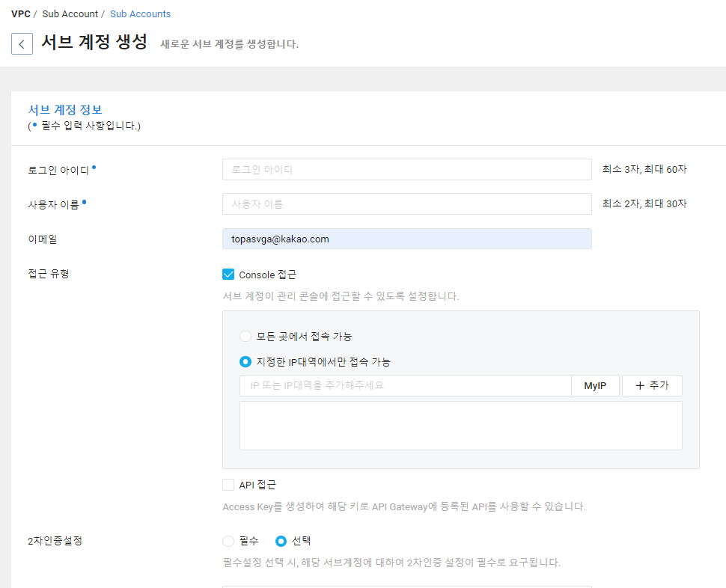This screenshot has height=588, width=726.
Task: Click the empty IP list box
Action: point(461,426)
